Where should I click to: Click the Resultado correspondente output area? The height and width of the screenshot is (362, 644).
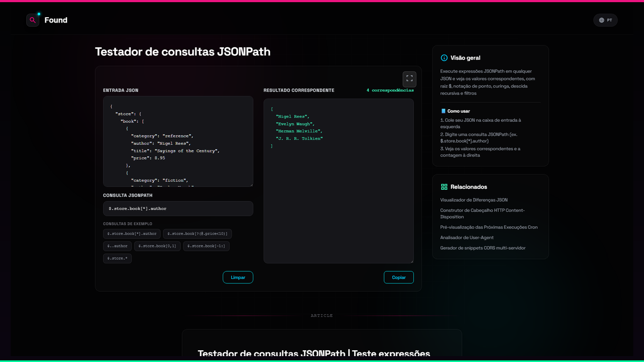tap(339, 181)
